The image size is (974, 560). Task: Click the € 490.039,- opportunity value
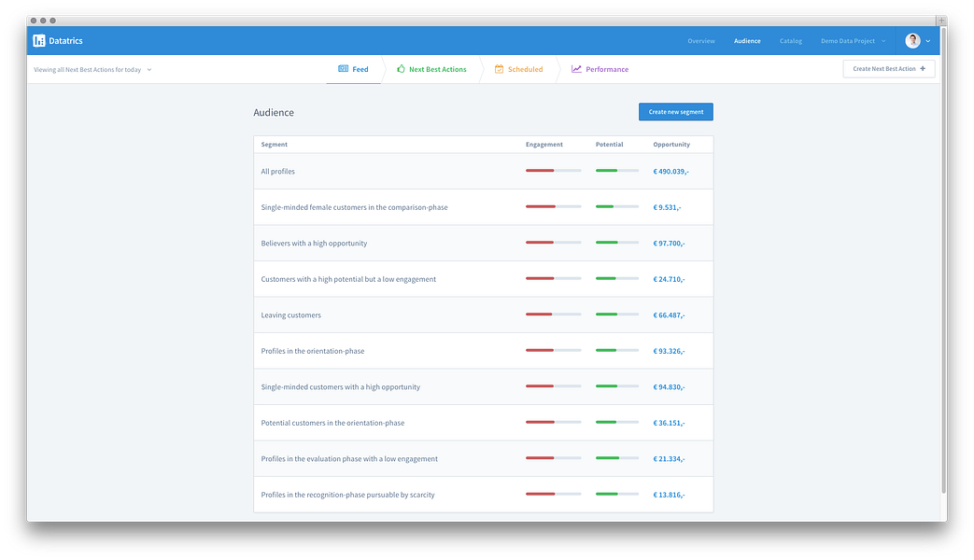tap(671, 172)
